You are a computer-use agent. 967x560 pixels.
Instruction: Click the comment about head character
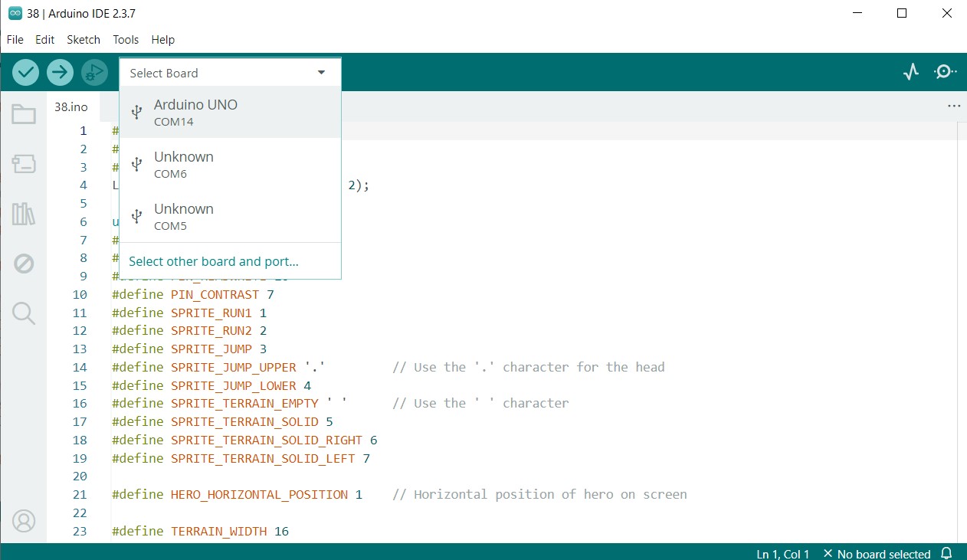529,367
